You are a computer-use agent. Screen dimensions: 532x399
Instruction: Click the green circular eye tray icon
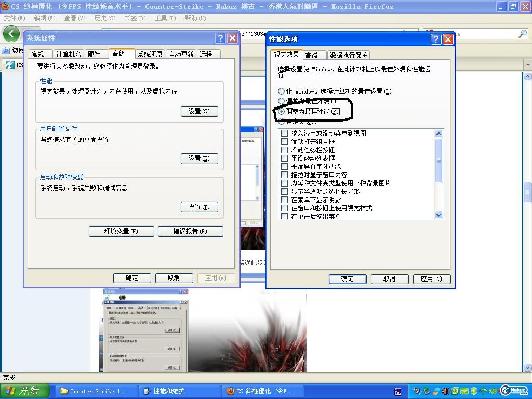tap(455, 392)
